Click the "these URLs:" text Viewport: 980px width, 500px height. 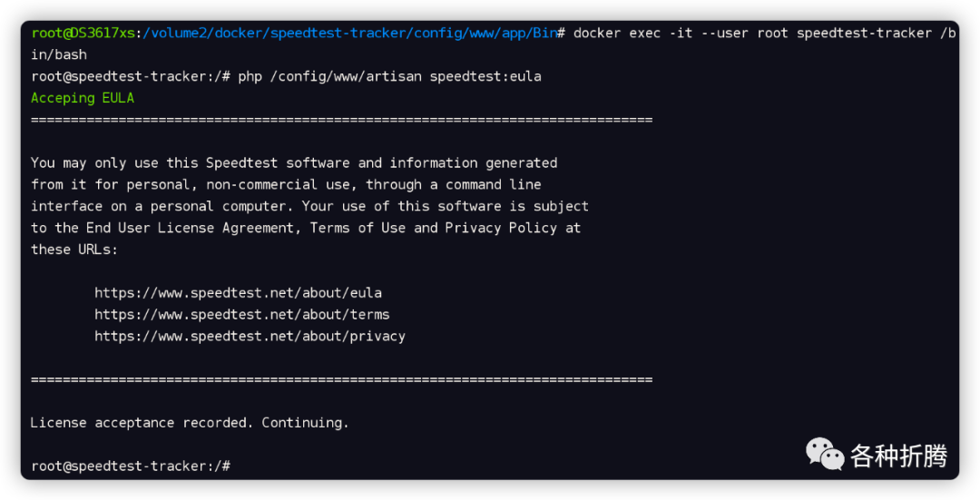[75, 249]
